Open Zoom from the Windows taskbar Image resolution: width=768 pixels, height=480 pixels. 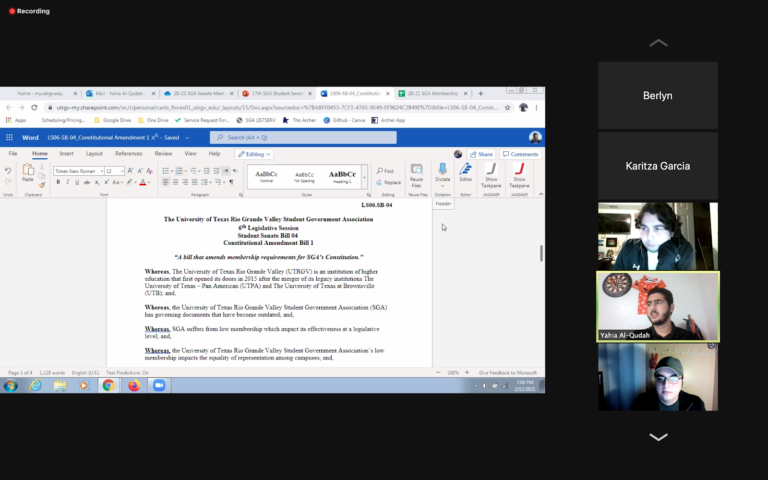(159, 385)
